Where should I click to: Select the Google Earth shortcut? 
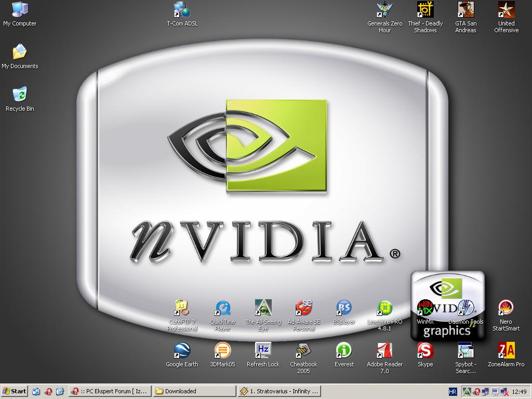182,354
